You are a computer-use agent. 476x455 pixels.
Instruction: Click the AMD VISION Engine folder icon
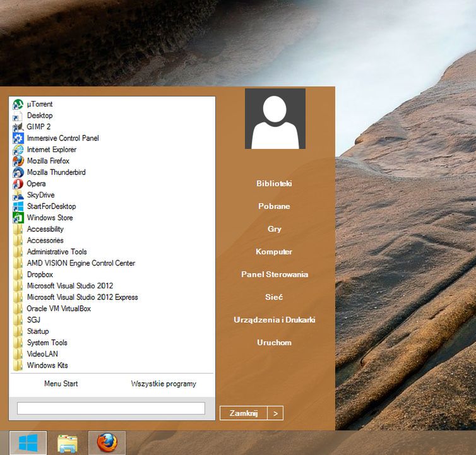18,263
